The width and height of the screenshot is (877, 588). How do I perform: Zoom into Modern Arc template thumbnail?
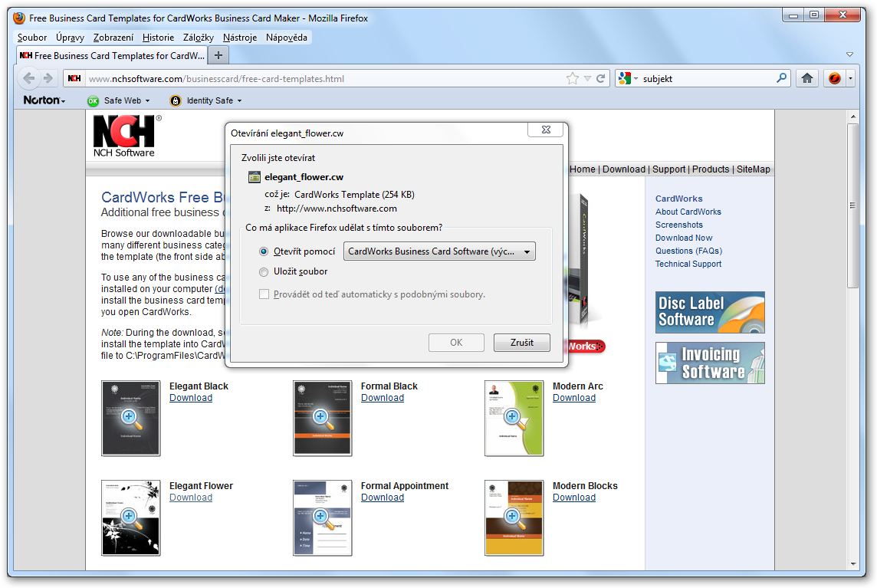[x=514, y=418]
